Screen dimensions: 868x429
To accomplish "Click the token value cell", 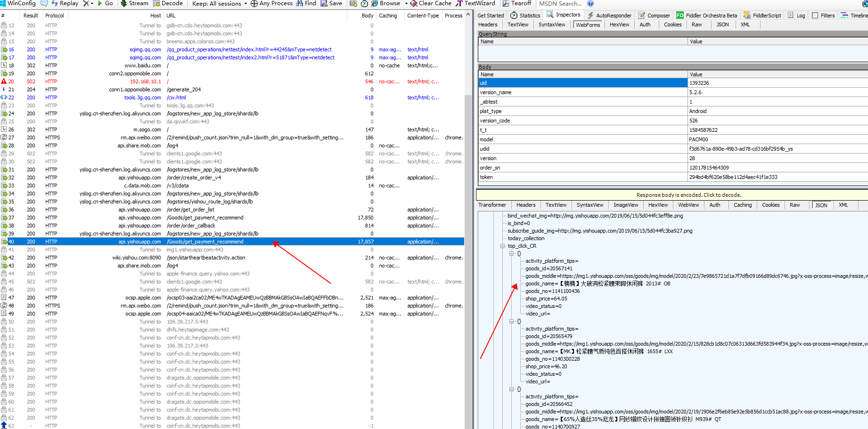I will click(778, 177).
